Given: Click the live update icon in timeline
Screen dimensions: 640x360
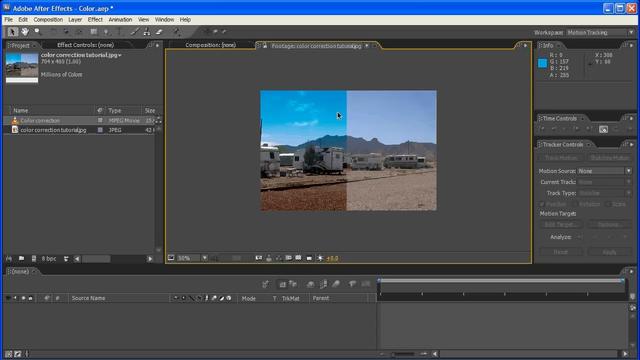Looking at the screenshot, I should coord(282,284).
